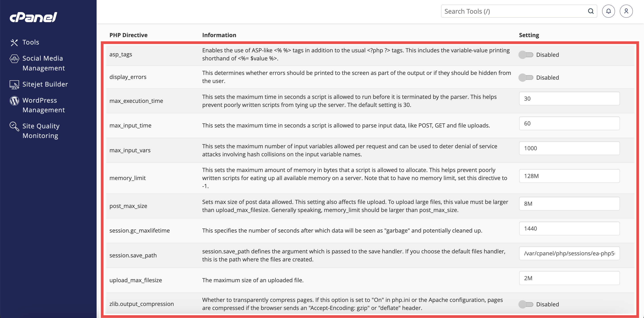Screen dimensions: 644x318
Task: Focus the Search Tools field
Action: (513, 11)
